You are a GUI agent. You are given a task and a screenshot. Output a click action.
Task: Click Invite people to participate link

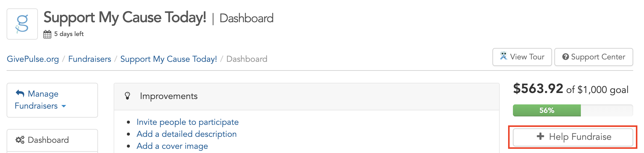[188, 122]
